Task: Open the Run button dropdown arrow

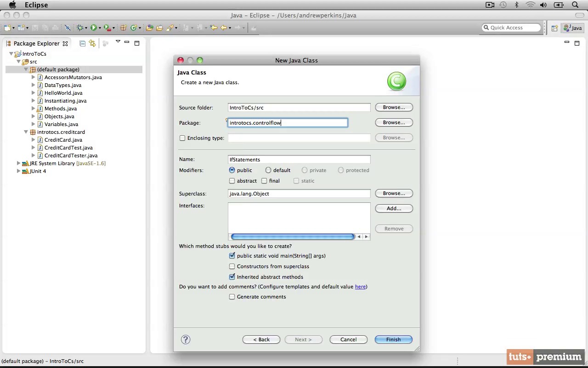Action: pyautogui.click(x=99, y=28)
